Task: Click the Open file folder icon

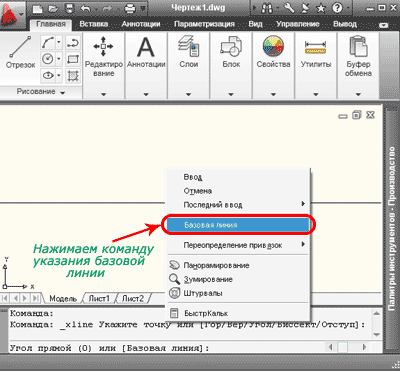Action: [x=53, y=8]
